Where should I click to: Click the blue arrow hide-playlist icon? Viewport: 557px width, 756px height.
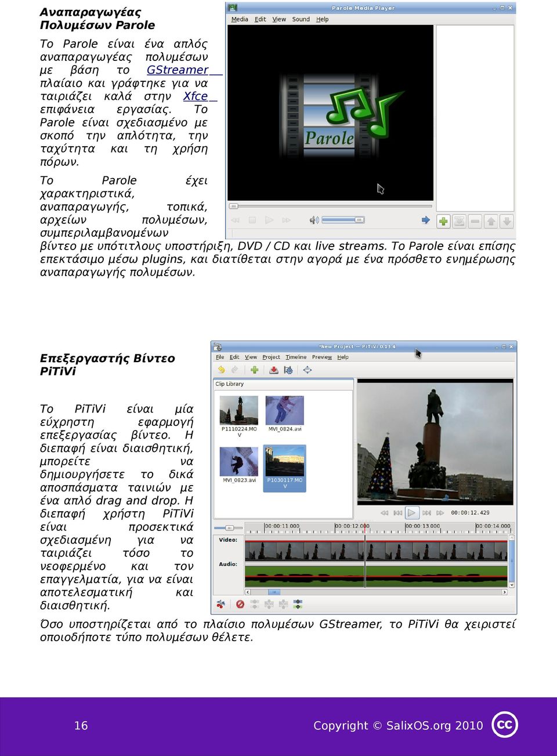426,220
